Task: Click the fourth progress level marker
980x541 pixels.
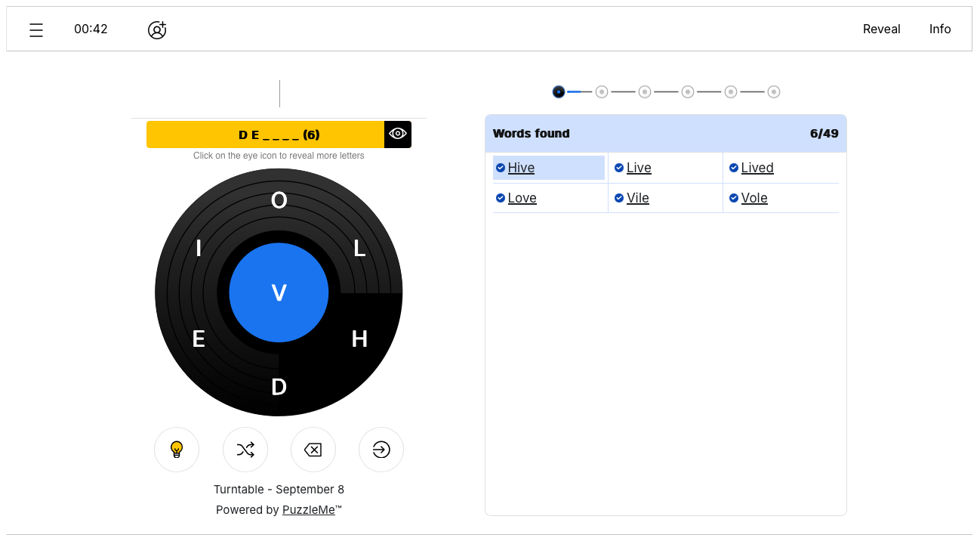Action: [x=688, y=92]
